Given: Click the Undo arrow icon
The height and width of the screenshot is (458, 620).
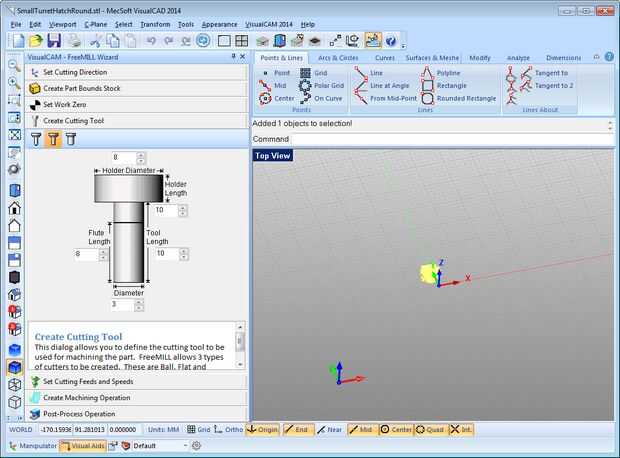Looking at the screenshot, I should 151,40.
